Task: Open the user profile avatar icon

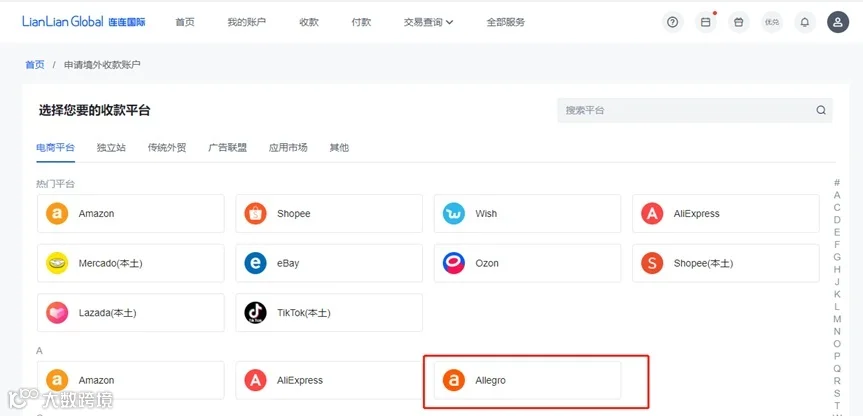Action: point(838,23)
